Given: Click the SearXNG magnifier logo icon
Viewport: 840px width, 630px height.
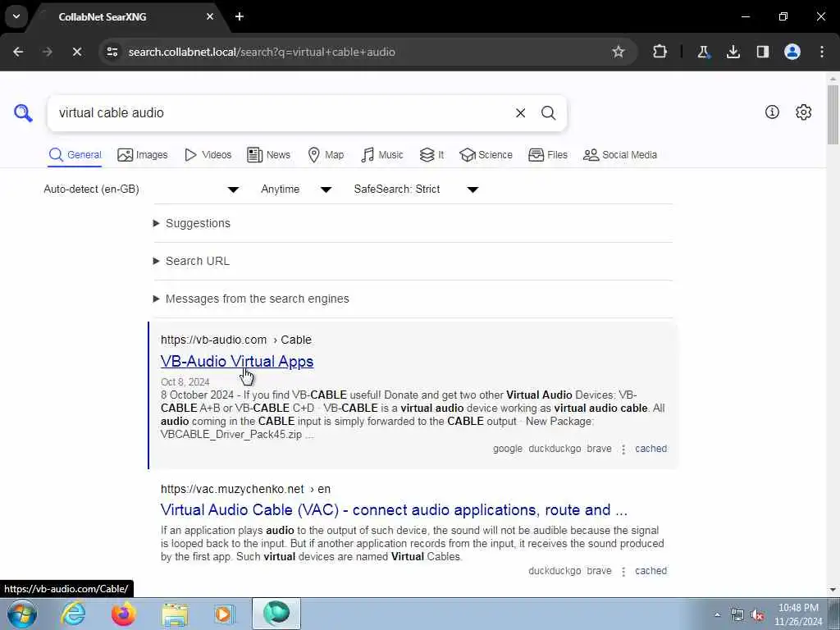Looking at the screenshot, I should pyautogui.click(x=23, y=113).
